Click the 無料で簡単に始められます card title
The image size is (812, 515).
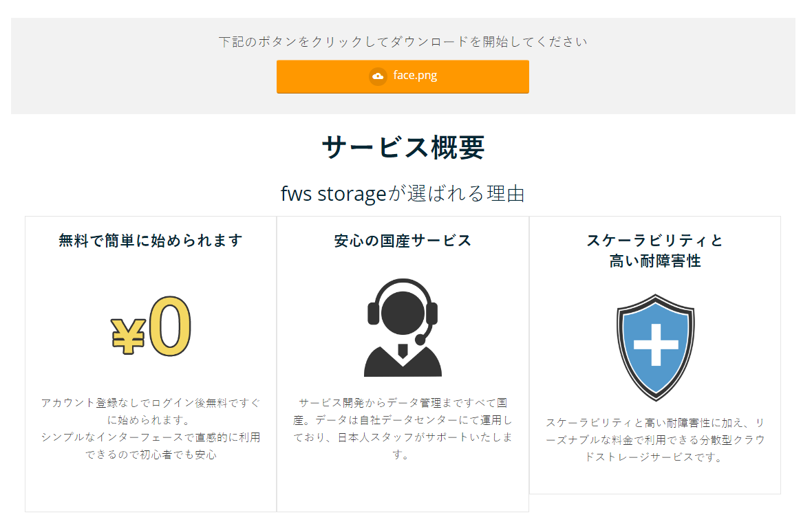click(151, 241)
